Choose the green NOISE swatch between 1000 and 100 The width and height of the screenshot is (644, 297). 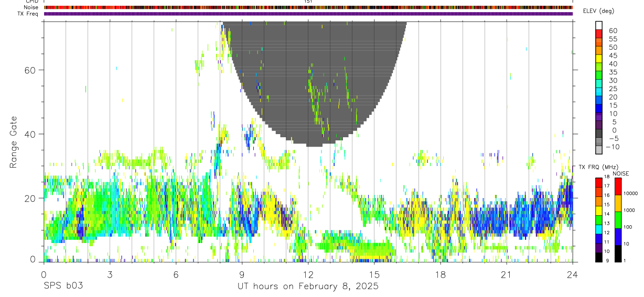tap(618, 220)
